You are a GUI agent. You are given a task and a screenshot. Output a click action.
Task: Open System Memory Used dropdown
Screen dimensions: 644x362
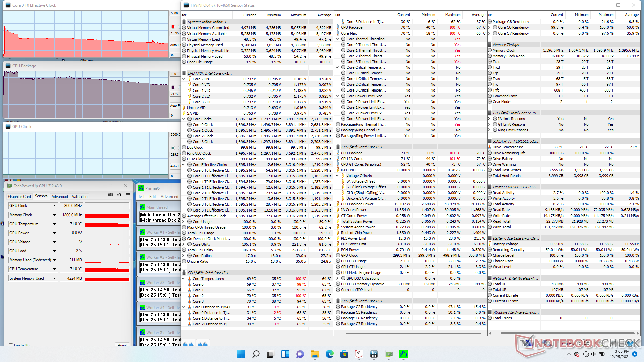54,278
